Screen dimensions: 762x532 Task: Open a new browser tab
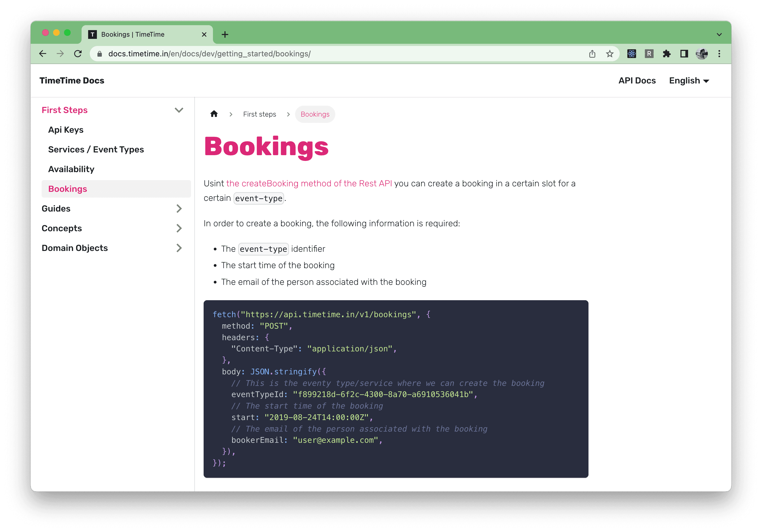(225, 34)
